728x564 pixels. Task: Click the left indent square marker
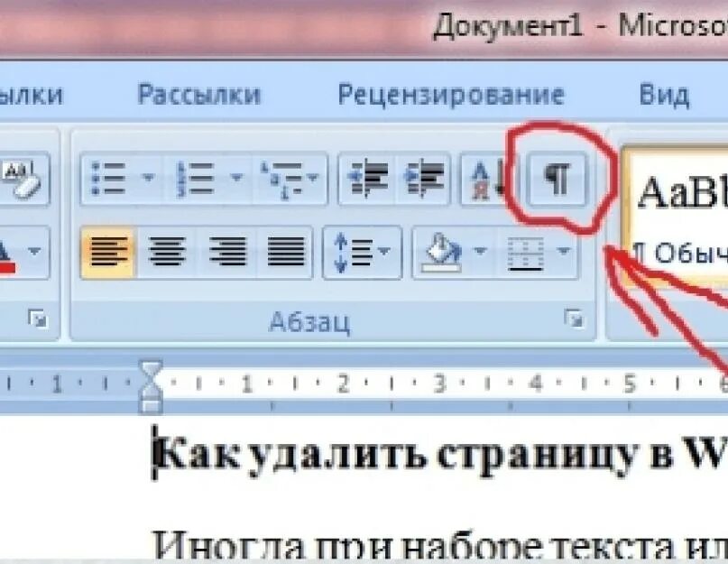tap(151, 408)
